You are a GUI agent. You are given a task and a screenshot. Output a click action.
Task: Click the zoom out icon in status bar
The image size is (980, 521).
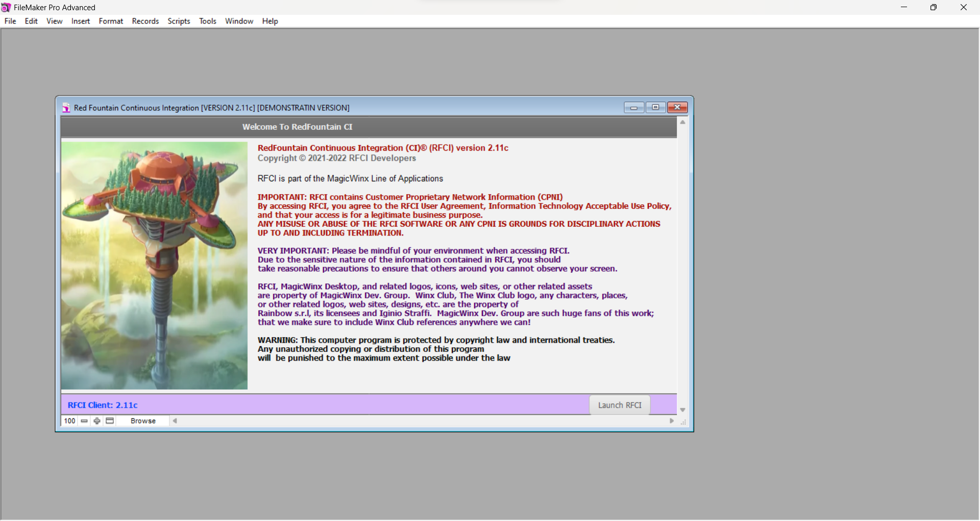(84, 421)
